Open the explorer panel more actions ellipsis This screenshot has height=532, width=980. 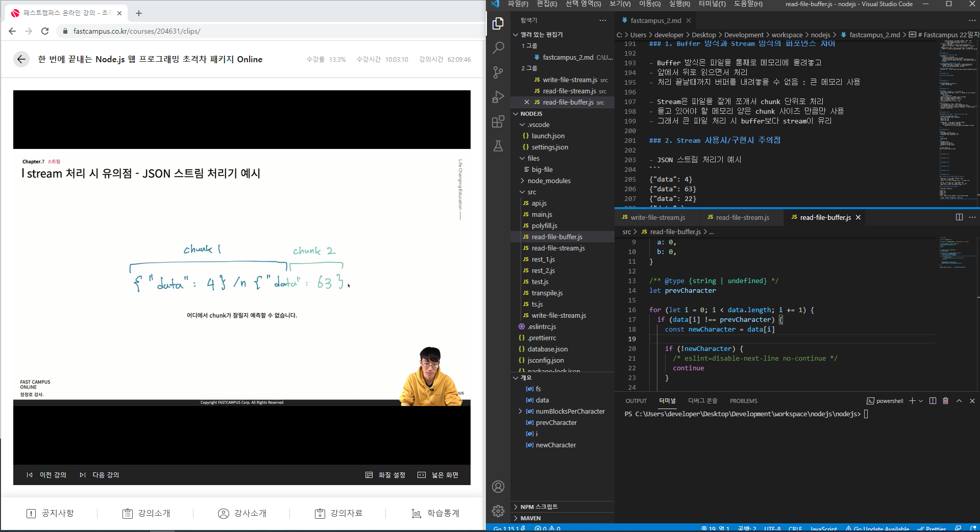coord(603,20)
